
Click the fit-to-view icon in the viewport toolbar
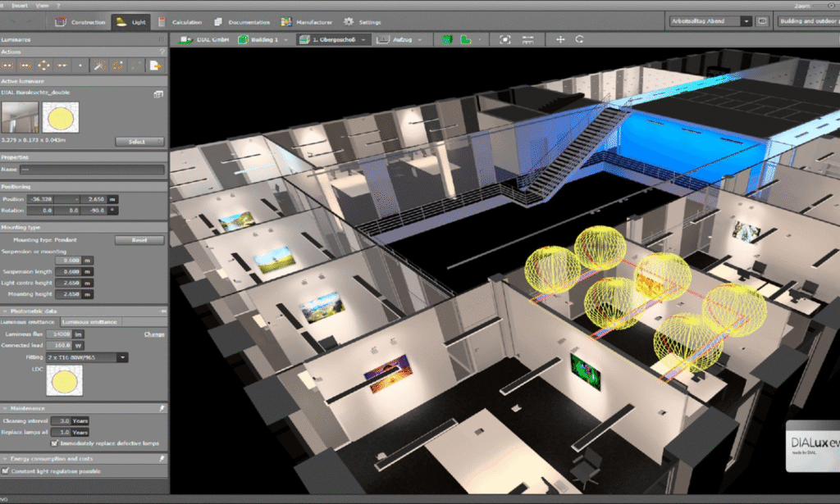[504, 39]
